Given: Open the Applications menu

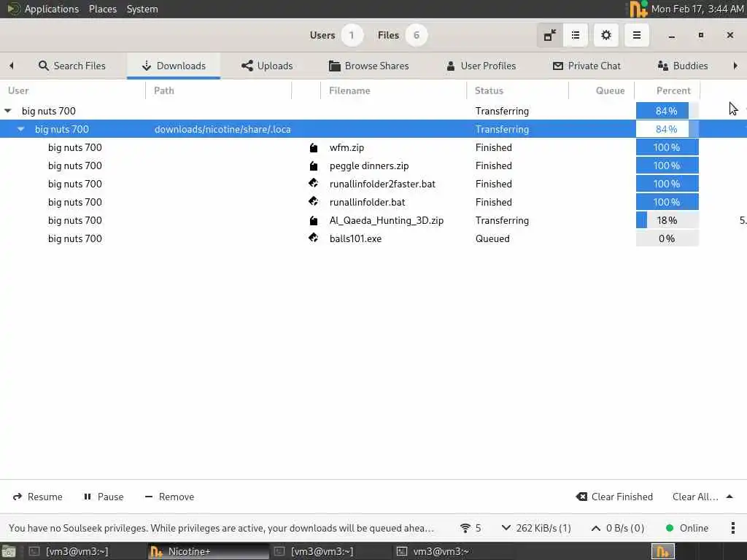Looking at the screenshot, I should click(x=52, y=9).
